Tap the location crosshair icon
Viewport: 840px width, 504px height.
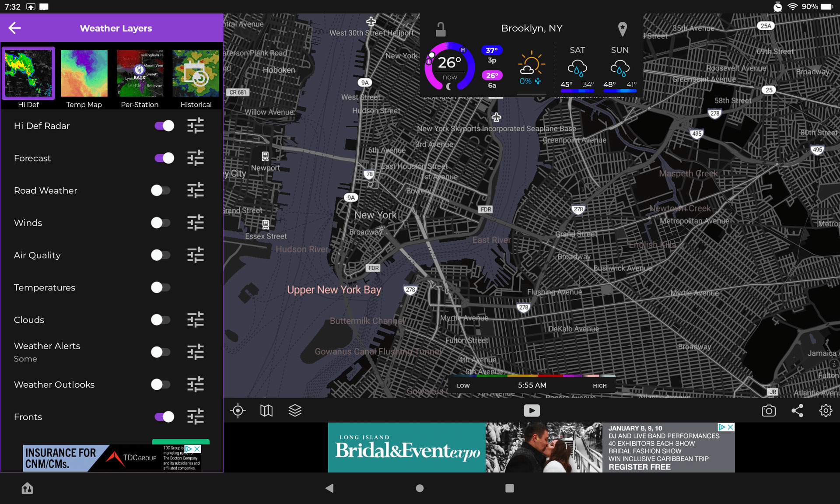click(x=238, y=410)
